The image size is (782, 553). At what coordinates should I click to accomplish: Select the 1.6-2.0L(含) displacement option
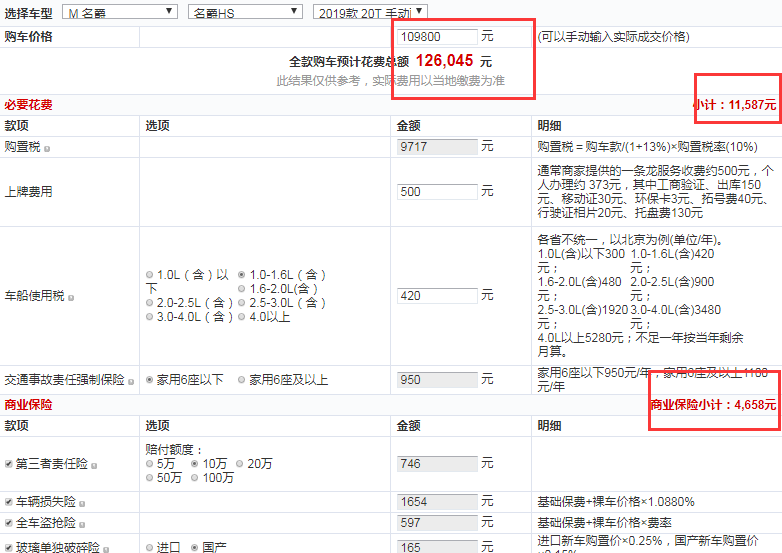241,289
